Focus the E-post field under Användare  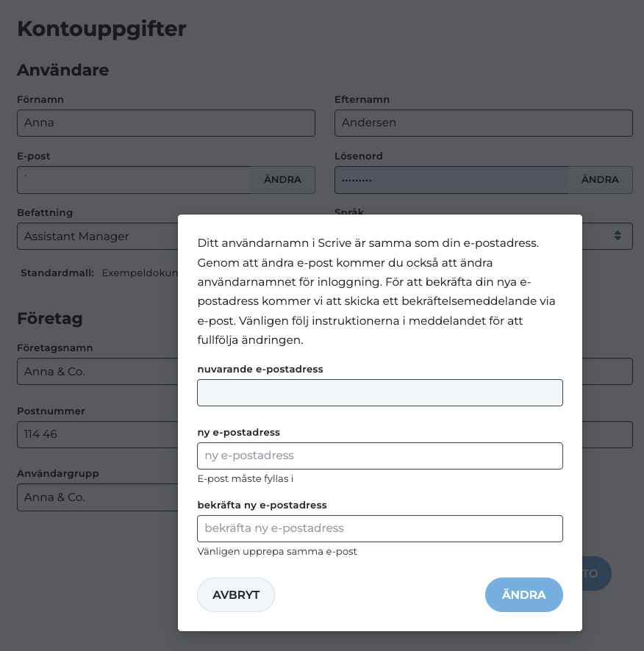point(134,180)
